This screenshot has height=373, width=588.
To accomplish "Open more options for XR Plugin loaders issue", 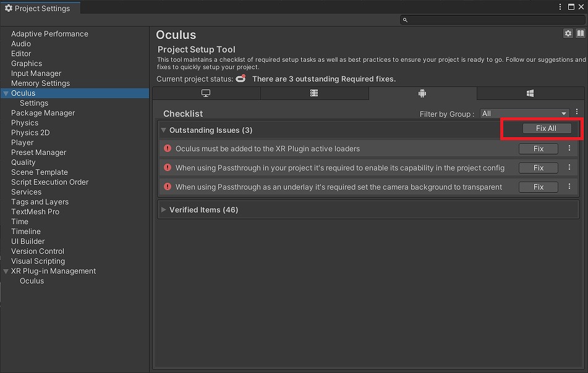I will click(569, 148).
